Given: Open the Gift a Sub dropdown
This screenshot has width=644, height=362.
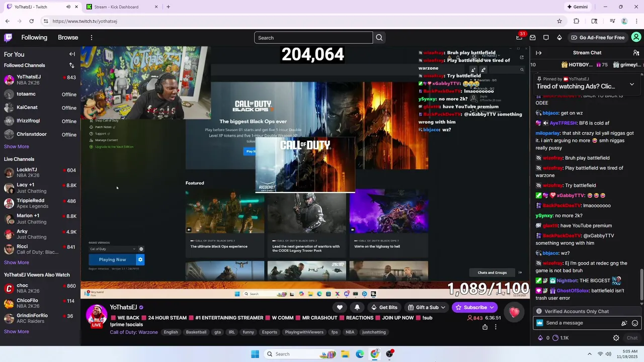Looking at the screenshot, I should 427,307.
